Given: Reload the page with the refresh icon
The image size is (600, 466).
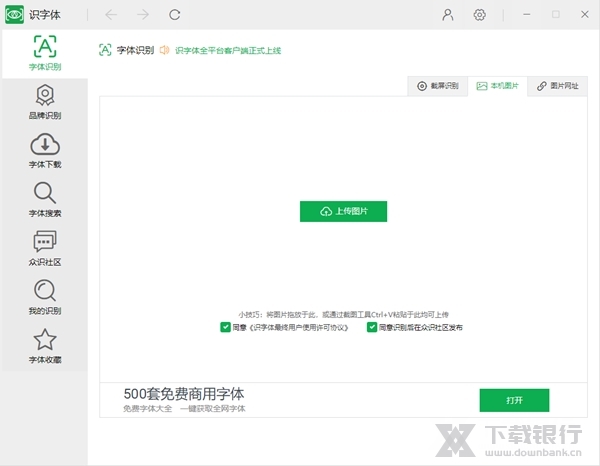Looking at the screenshot, I should coord(175,15).
